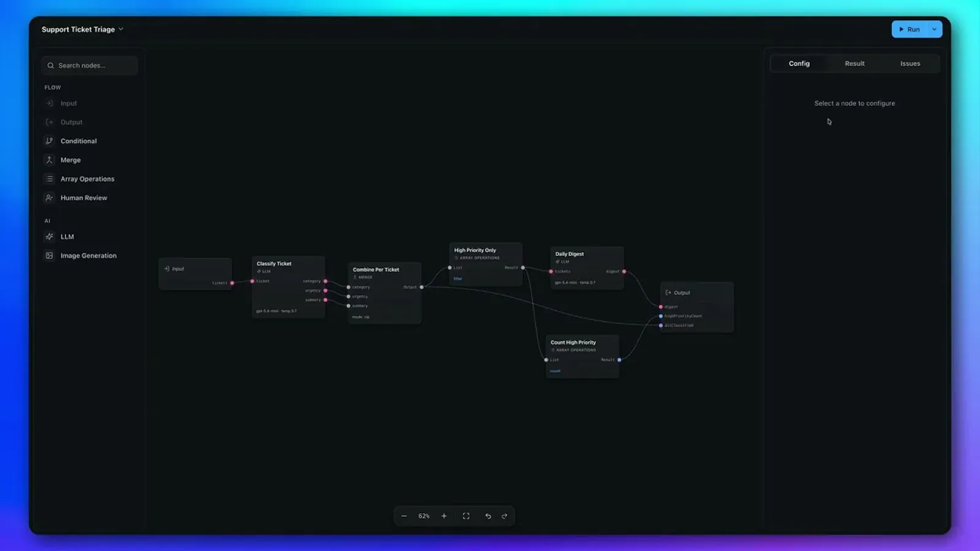Viewport: 980px width, 551px height.
Task: Click the summary output port on Classify Ticket
Action: 325,300
